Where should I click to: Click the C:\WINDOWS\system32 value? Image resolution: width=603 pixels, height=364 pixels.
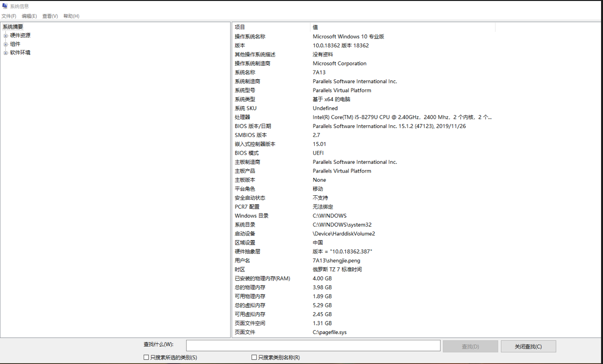click(x=342, y=225)
